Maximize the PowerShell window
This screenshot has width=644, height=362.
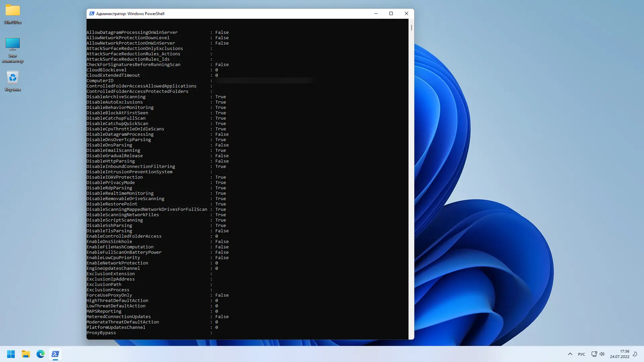tap(391, 14)
